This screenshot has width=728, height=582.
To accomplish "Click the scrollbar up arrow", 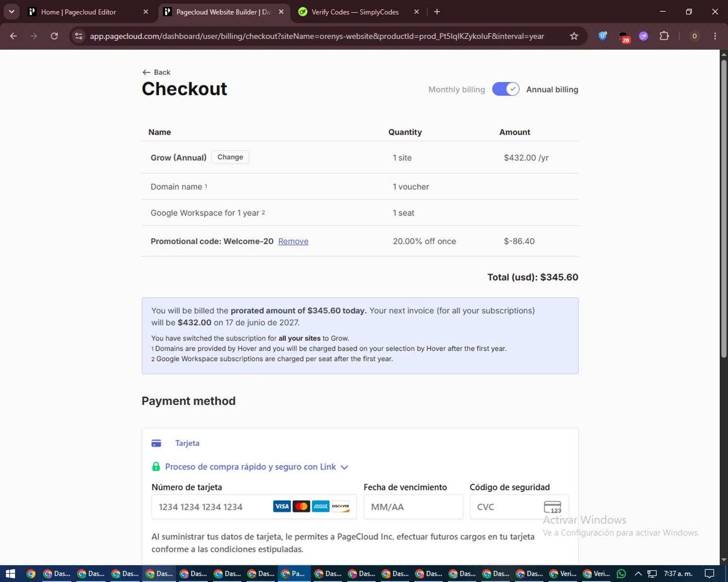I will (724, 54).
